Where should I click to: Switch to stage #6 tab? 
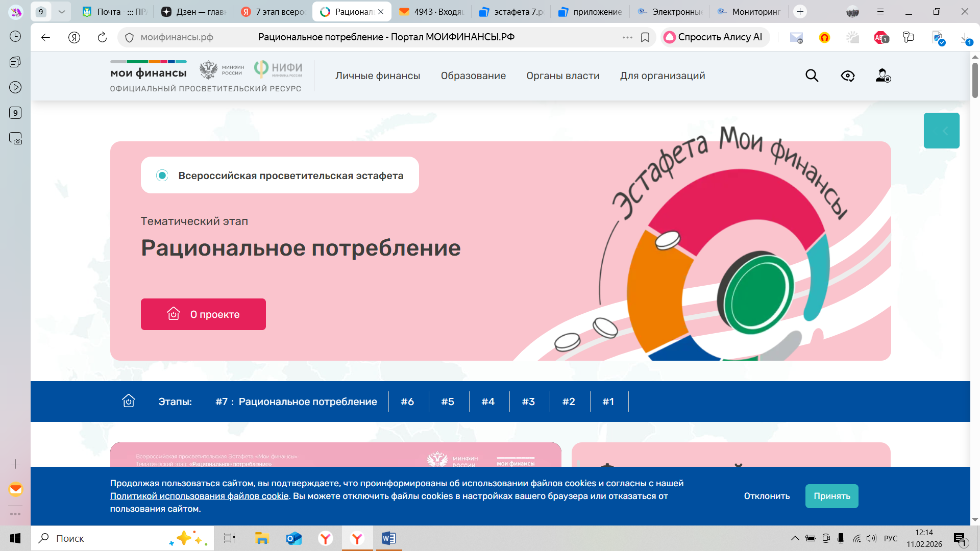tap(407, 402)
